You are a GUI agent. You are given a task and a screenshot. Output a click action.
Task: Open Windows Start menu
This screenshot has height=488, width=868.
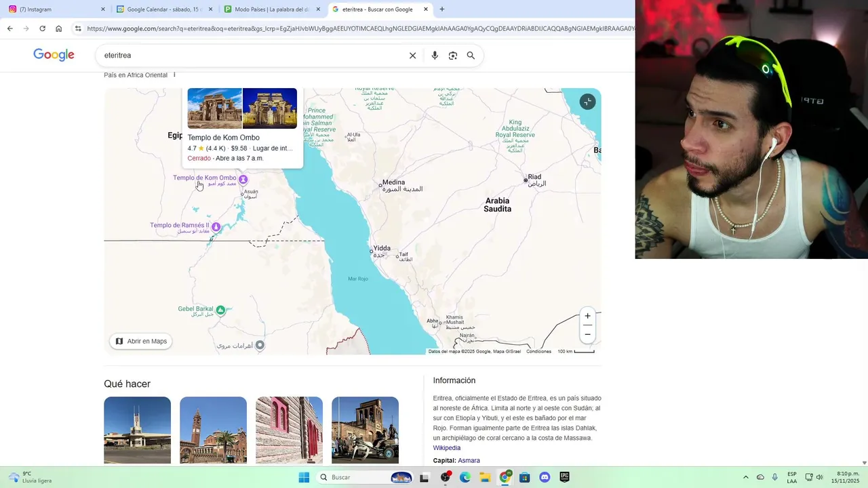point(304,477)
